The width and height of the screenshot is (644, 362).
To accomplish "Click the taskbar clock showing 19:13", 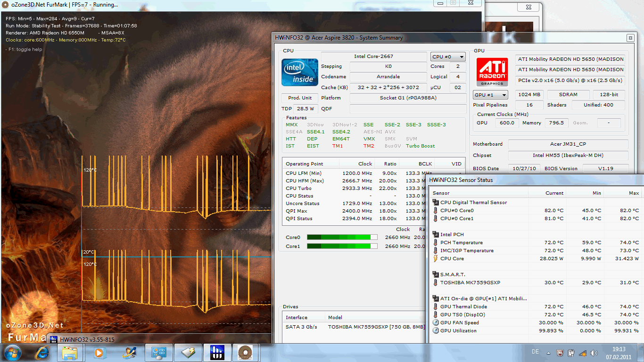I will point(619,349).
